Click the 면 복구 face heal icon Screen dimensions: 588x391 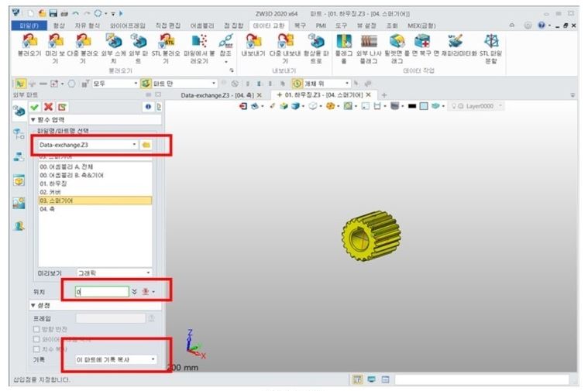(422, 41)
